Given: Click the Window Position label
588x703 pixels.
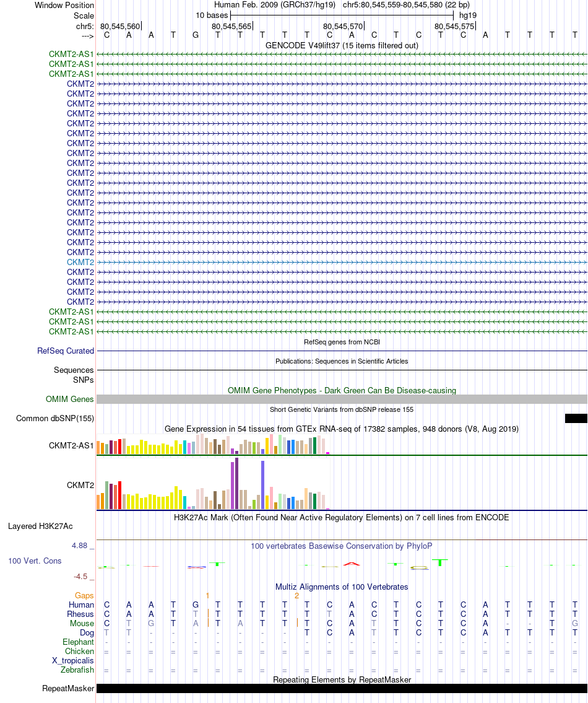Looking at the screenshot, I should pyautogui.click(x=64, y=6).
